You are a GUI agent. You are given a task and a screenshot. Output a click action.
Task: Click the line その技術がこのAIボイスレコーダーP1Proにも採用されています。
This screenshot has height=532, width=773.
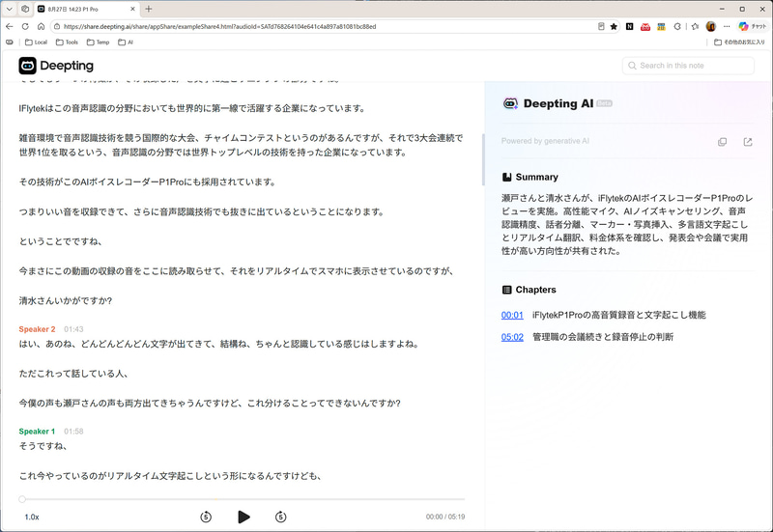(148, 182)
